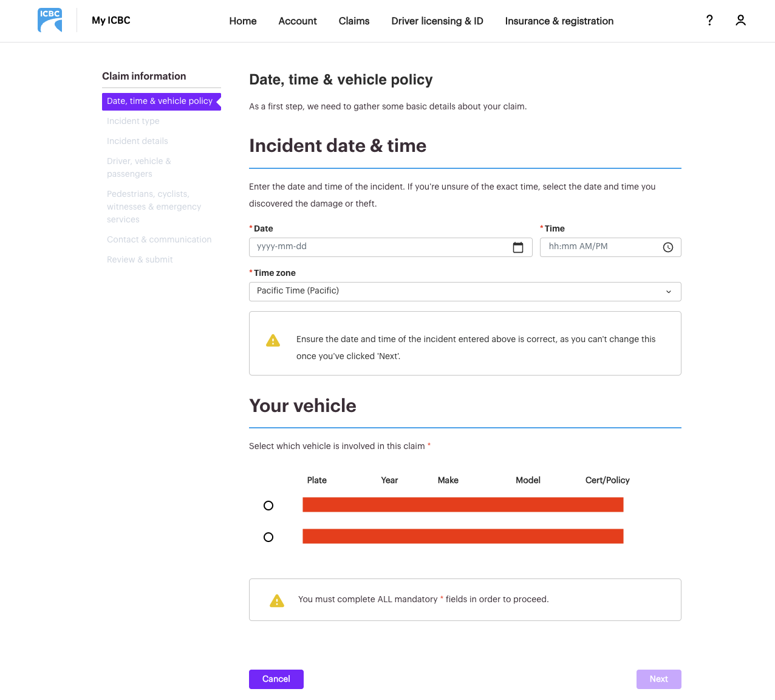Open the help question mark icon
Screen dimensions: 775x700
(709, 21)
